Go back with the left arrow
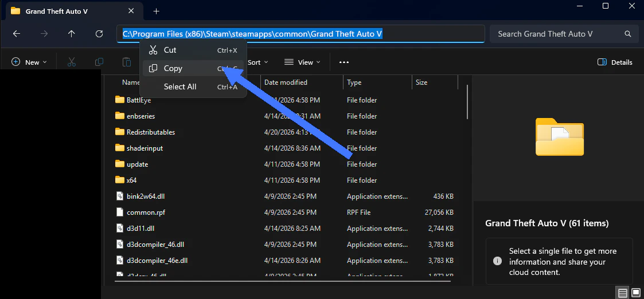Screen dimensions: 644x299 click(17, 34)
